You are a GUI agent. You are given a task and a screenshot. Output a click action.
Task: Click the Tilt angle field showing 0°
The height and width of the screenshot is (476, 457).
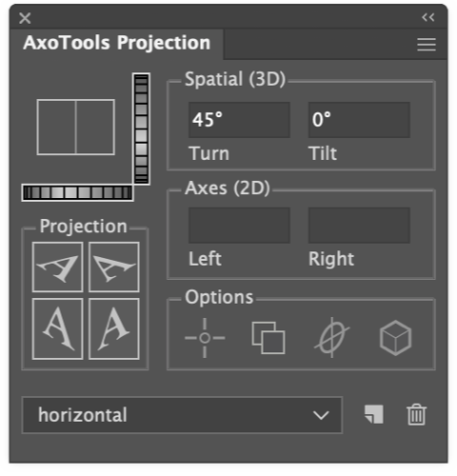coord(359,120)
